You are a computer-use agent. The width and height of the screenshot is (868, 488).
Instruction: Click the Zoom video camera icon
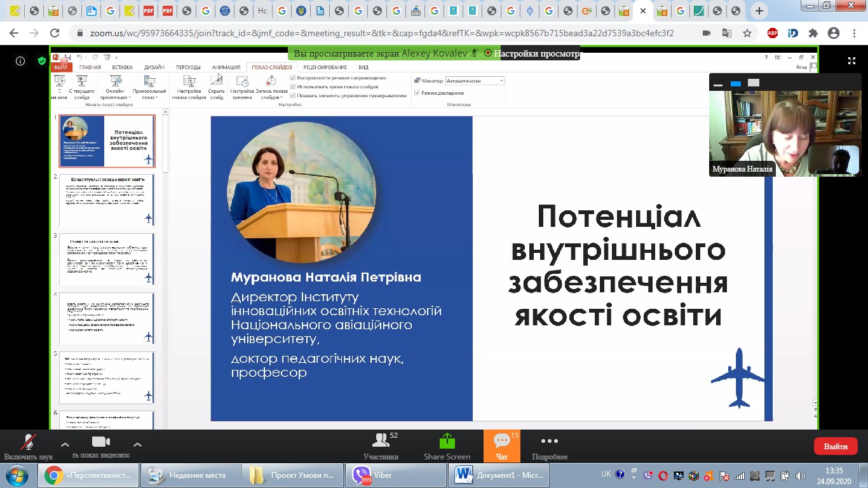[101, 442]
